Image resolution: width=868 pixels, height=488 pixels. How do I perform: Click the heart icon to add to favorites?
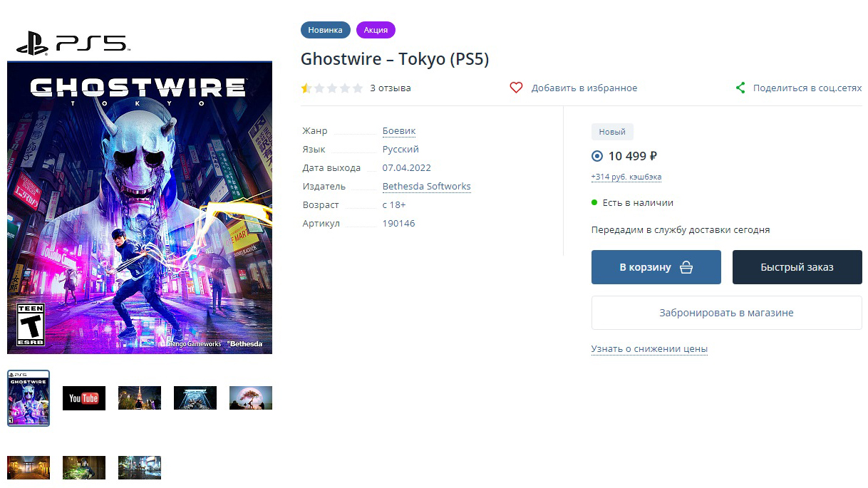517,88
